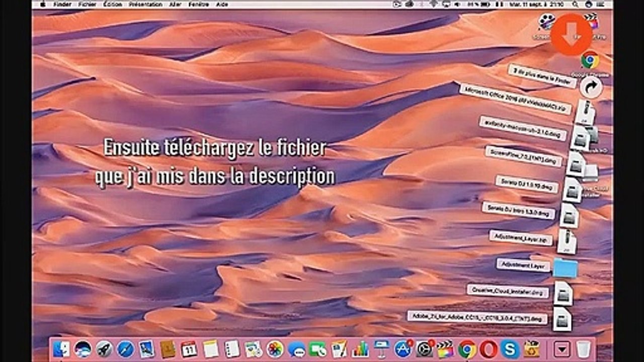Click the battery status in menu bar
This screenshot has height=362, width=644.
479,4
